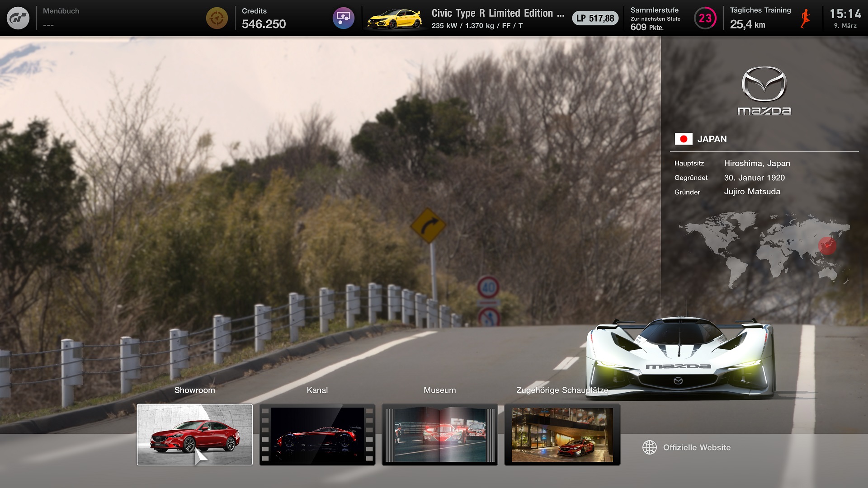The height and width of the screenshot is (488, 868).
Task: Click the globe icon for the official website
Action: pos(650,447)
